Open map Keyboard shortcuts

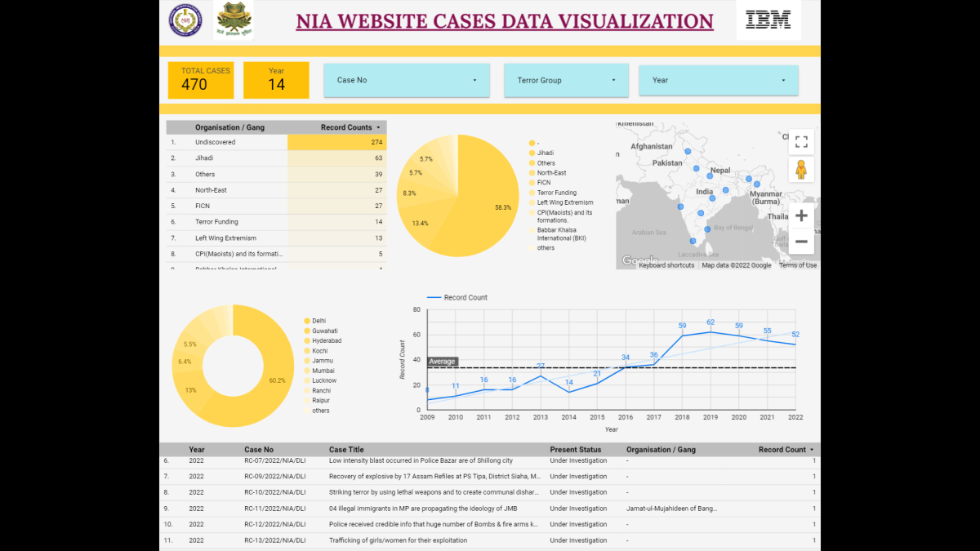666,265
